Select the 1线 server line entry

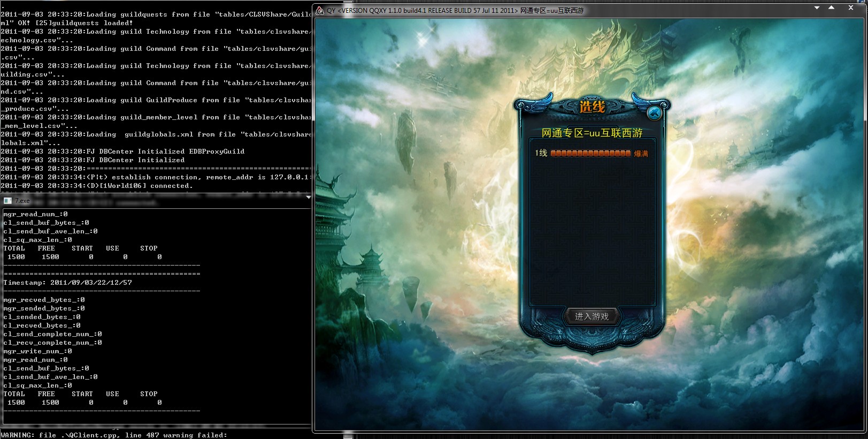(541, 153)
